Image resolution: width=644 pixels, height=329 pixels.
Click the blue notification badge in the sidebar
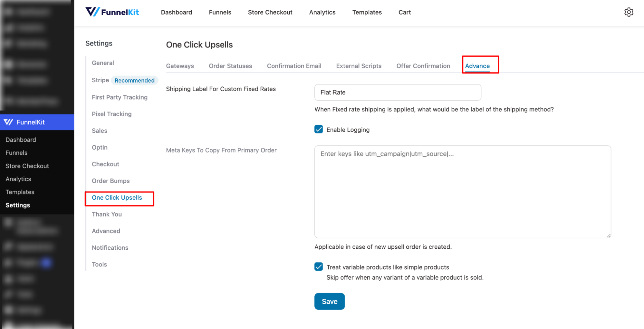(x=46, y=263)
